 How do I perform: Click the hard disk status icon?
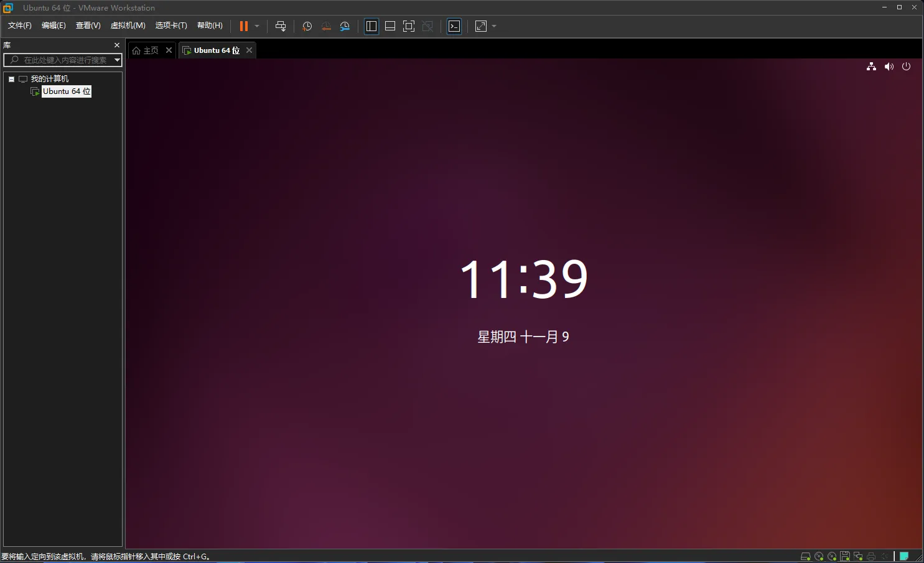click(805, 556)
